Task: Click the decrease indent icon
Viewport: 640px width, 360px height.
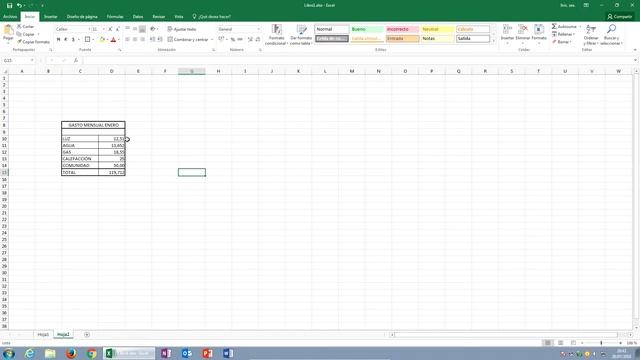Action: tap(153, 40)
